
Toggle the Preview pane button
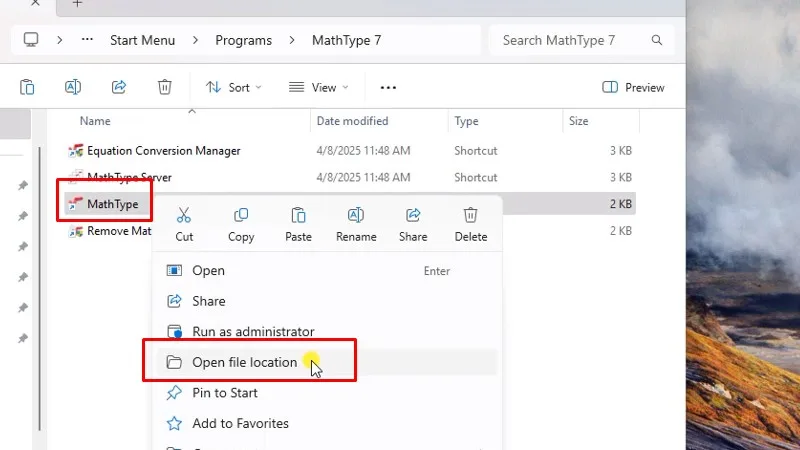(x=633, y=87)
